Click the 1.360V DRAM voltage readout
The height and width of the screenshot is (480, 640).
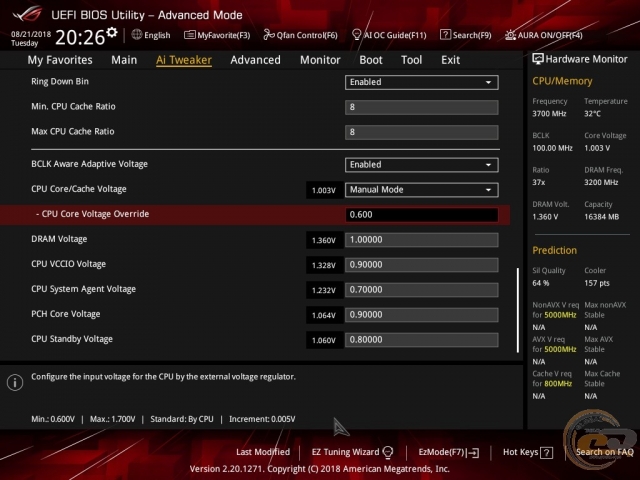point(324,240)
